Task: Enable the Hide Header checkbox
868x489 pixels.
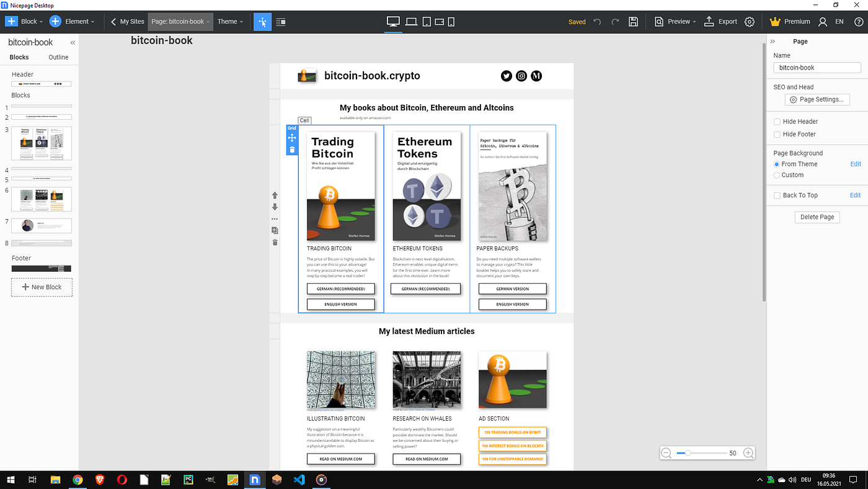Action: tap(777, 122)
